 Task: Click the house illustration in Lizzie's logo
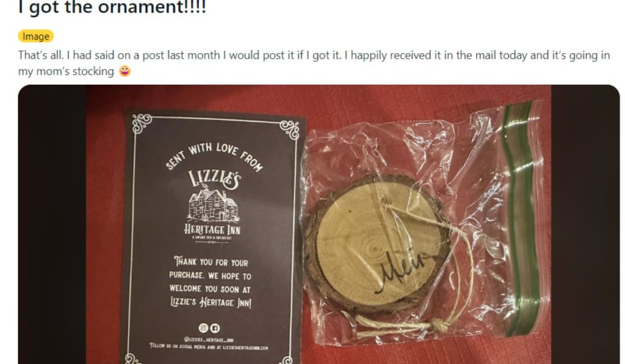click(214, 206)
